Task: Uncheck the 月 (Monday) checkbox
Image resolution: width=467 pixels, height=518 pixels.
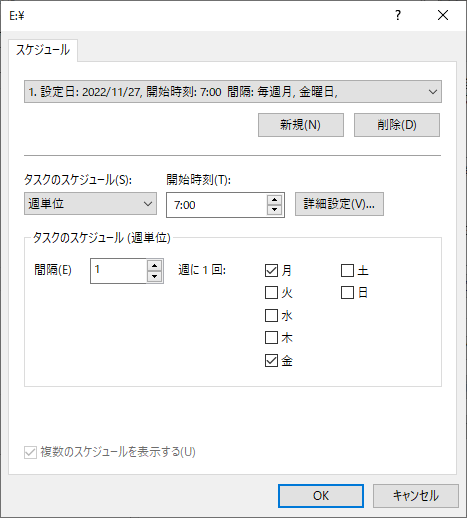Action: 271,270
